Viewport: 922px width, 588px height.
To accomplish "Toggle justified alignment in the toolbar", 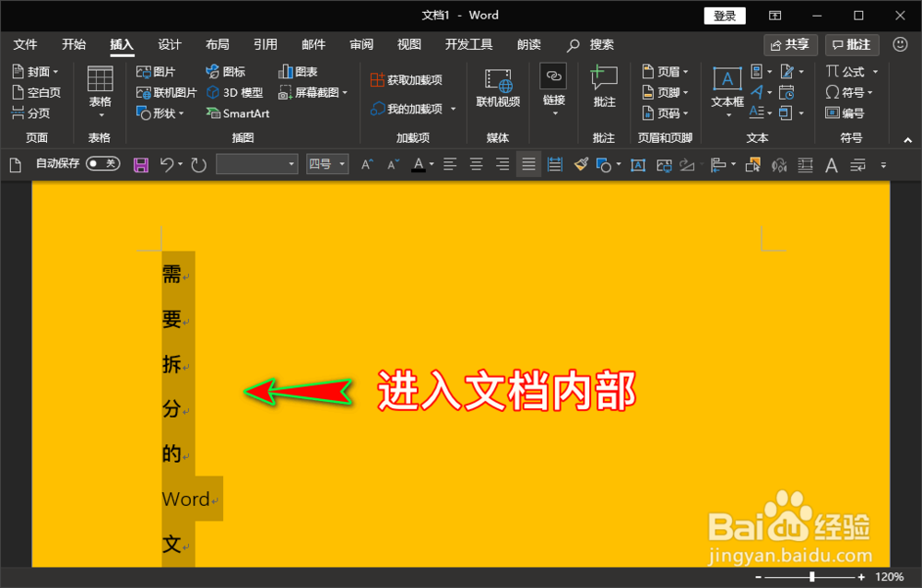I will (527, 164).
